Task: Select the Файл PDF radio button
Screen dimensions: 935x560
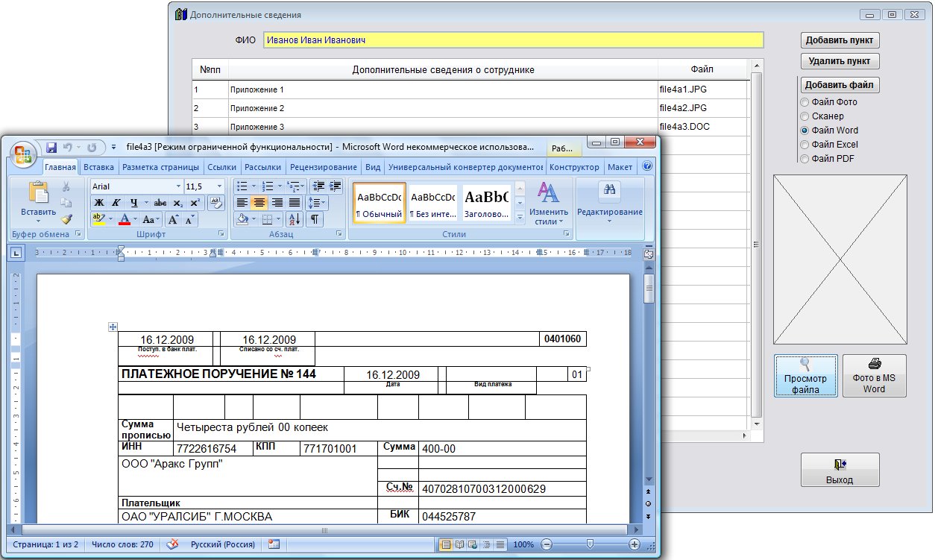Action: (x=804, y=159)
